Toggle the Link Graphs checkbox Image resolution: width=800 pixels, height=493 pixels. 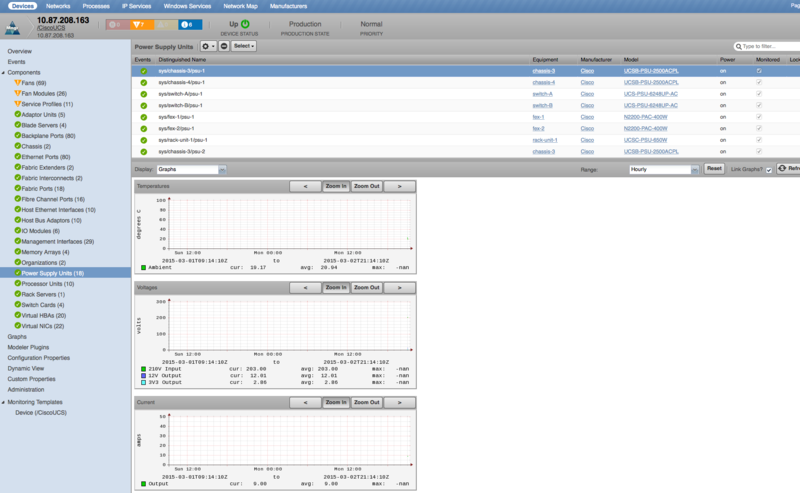click(769, 170)
